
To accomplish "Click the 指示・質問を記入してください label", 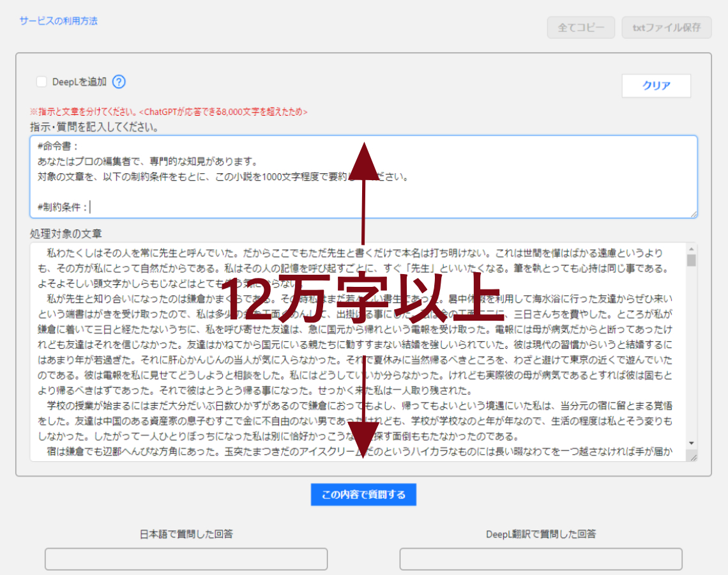I will [x=94, y=126].
